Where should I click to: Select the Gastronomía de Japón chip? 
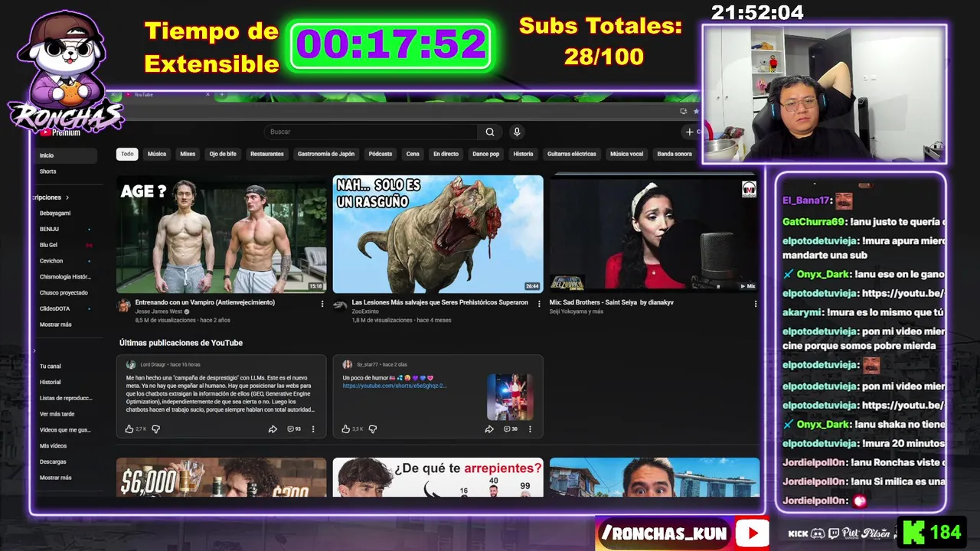pyautogui.click(x=326, y=154)
